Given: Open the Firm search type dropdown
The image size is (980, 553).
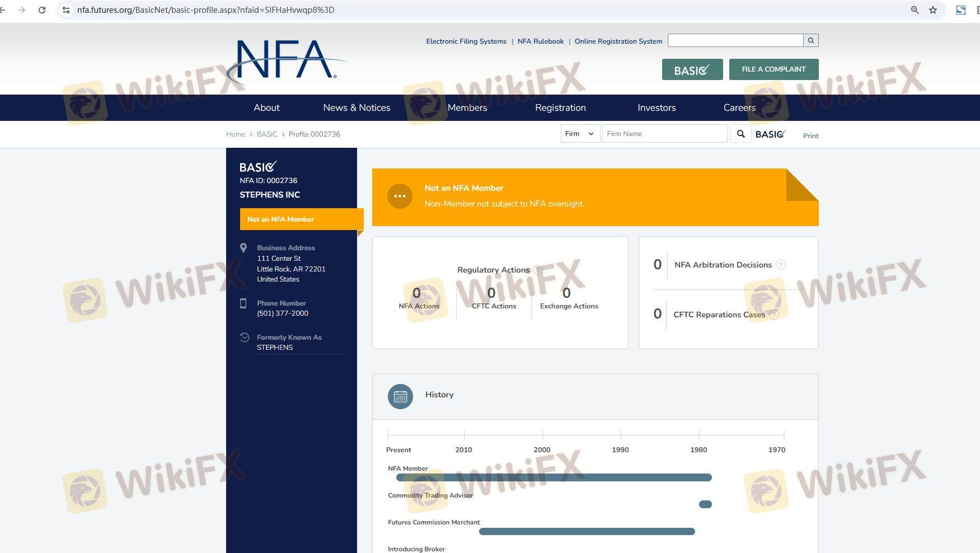Looking at the screenshot, I should click(x=580, y=134).
